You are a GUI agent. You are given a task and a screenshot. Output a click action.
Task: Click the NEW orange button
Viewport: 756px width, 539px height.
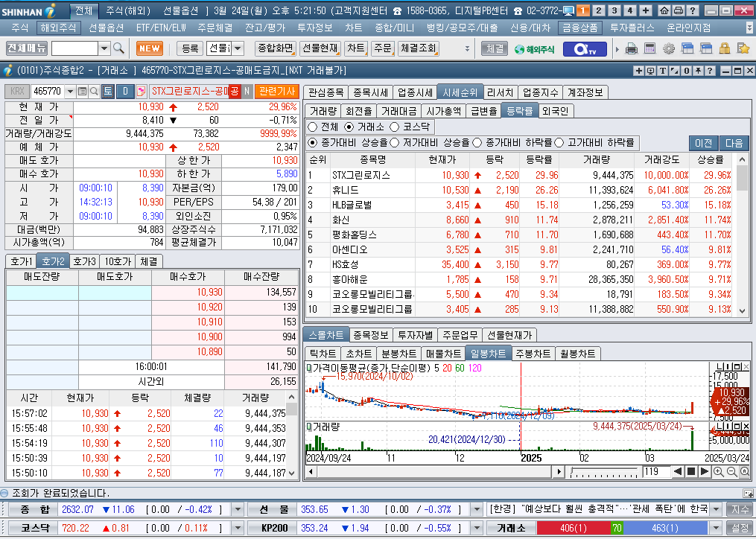click(x=150, y=48)
